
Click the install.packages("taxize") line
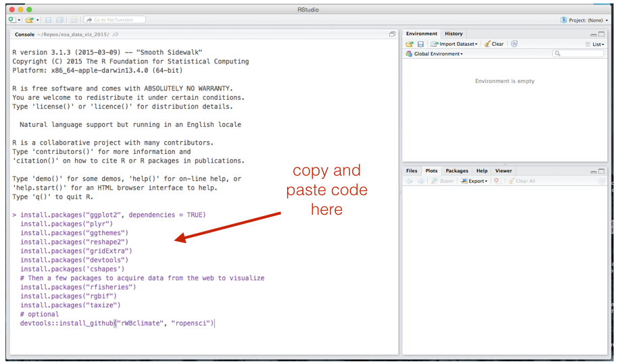(x=70, y=305)
